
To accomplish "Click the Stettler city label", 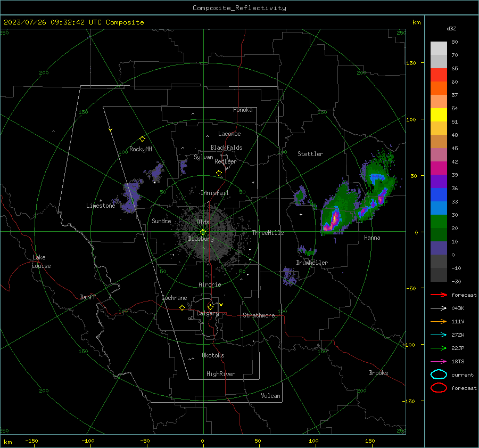I will pos(310,154).
